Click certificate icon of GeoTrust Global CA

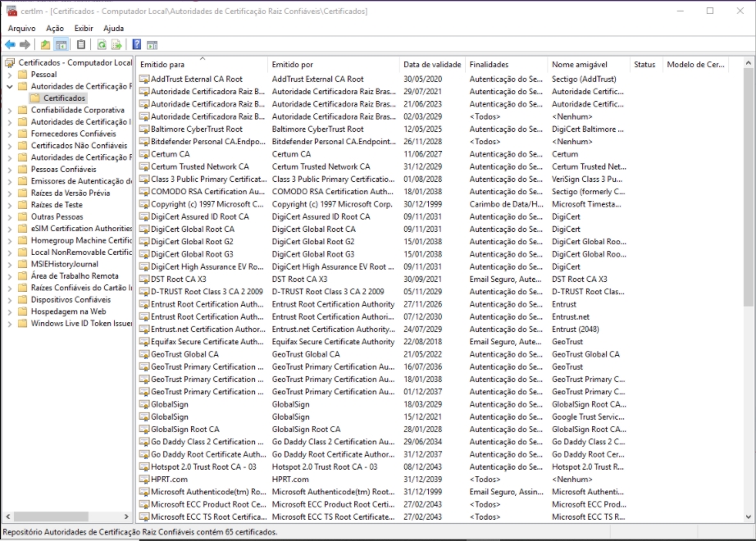point(143,354)
